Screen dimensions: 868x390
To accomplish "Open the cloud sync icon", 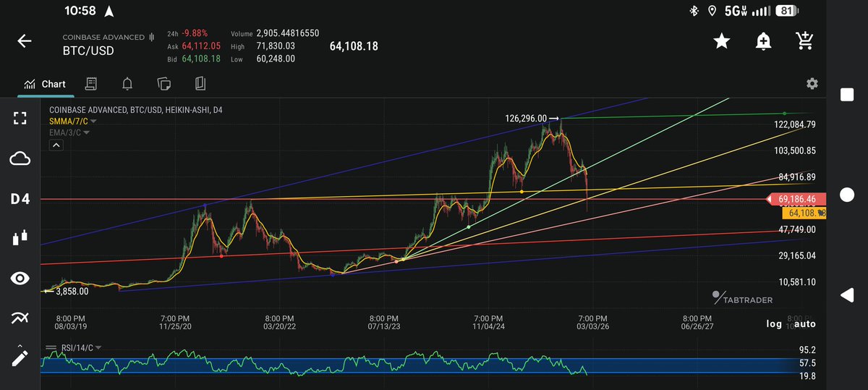I will [20, 158].
